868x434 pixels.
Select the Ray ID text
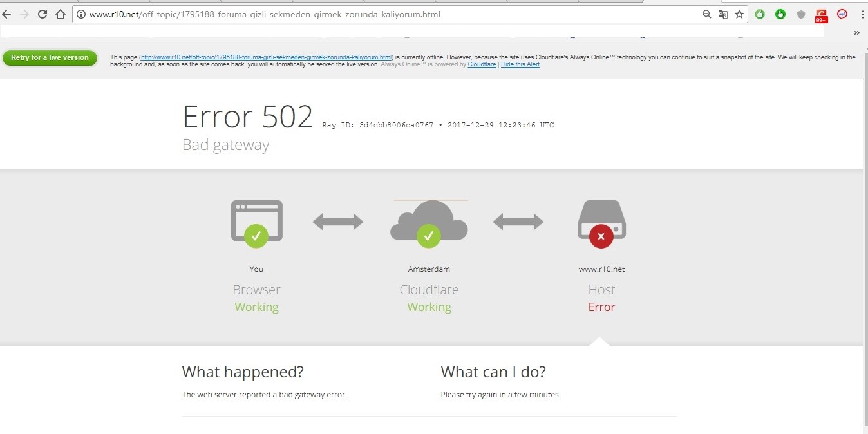[x=438, y=125]
